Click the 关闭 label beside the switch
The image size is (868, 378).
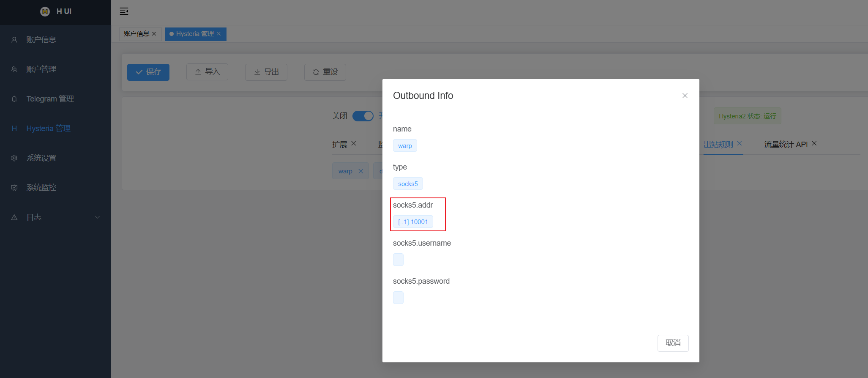click(x=340, y=116)
